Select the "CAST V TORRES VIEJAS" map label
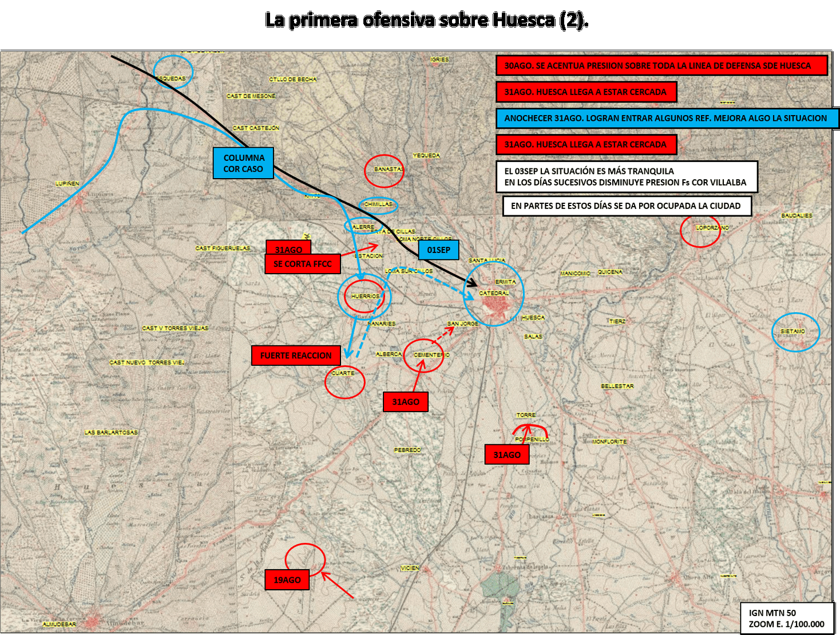Screen dimensions: 840x635 click(175, 329)
